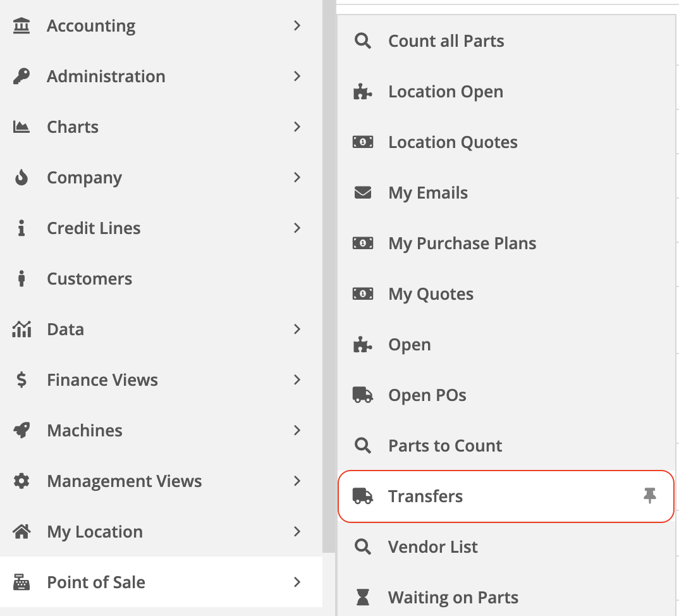
Task: Expand the My Location chevron
Action: click(x=297, y=532)
